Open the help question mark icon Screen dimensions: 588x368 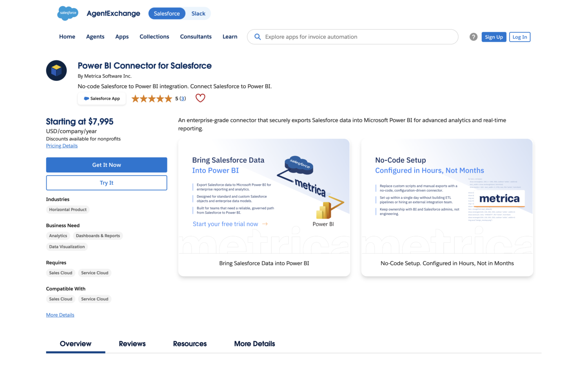coord(473,37)
